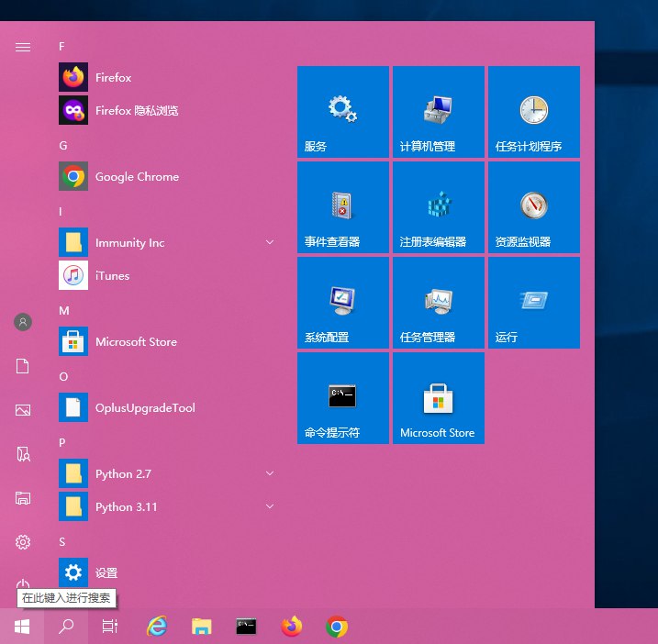The height and width of the screenshot is (644, 658).
Task: Open the sidebar icon below Pictures
Action: (x=23, y=454)
